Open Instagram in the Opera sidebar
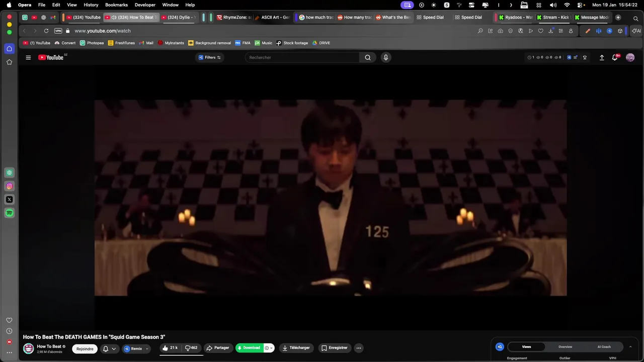Viewport: 644px width, 362px height. point(9,186)
